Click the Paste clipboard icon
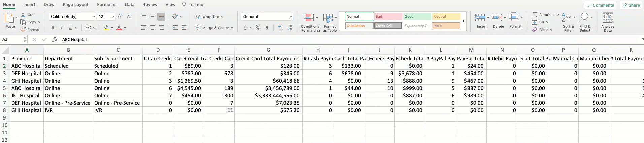 [x=9, y=18]
